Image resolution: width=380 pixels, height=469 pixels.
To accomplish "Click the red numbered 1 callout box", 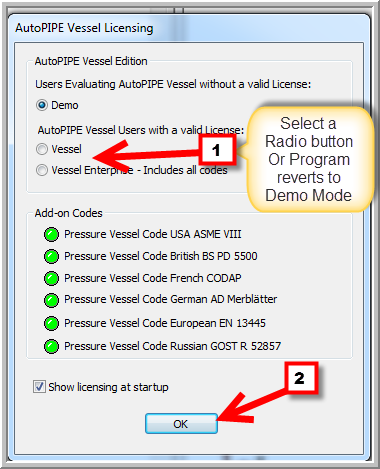I will (217, 150).
